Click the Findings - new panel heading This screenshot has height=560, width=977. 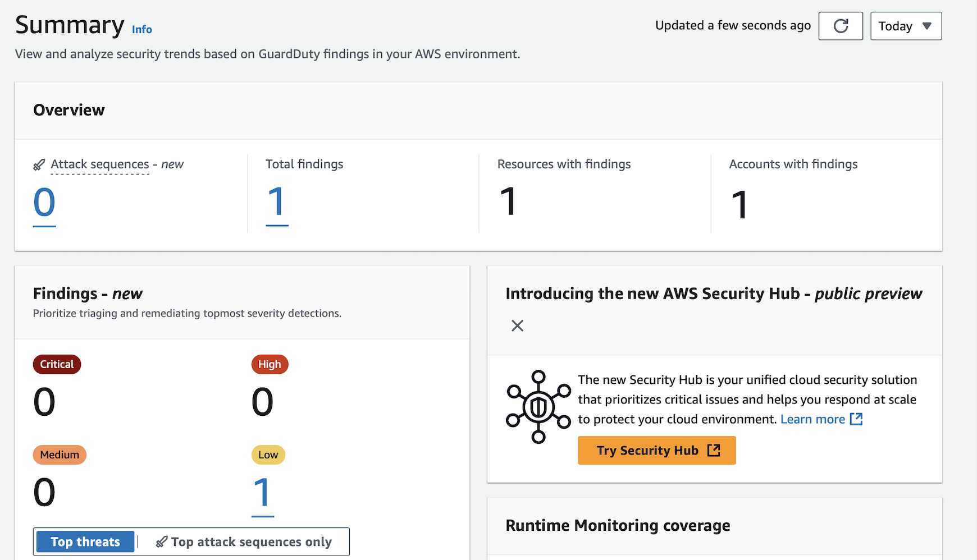click(88, 293)
